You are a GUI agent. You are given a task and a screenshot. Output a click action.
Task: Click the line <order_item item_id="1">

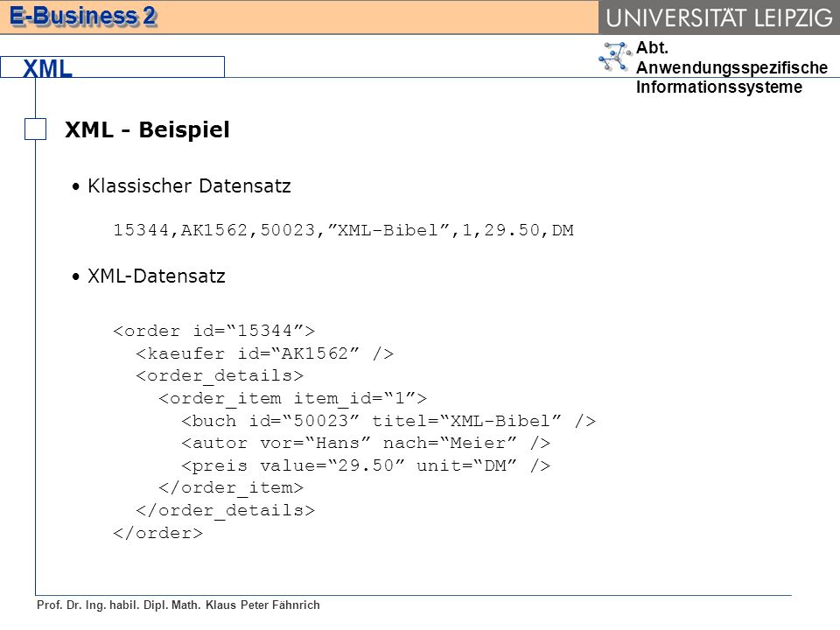pos(293,398)
